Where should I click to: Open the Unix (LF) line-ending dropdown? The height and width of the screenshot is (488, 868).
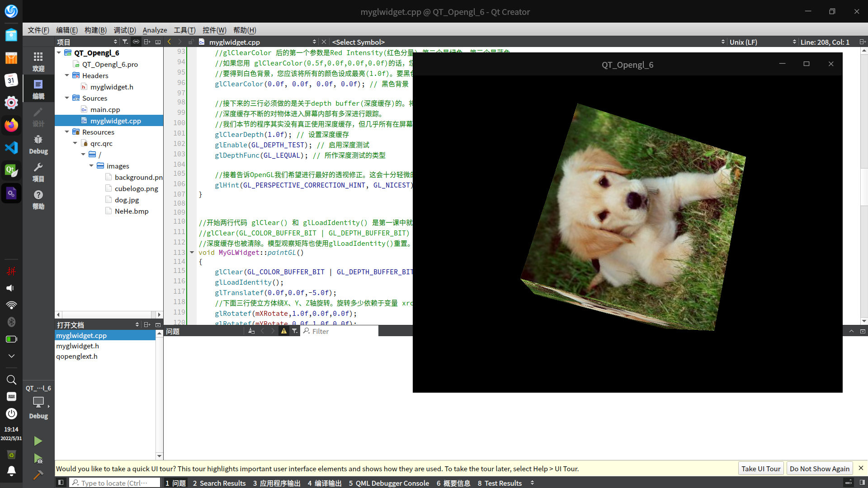click(743, 42)
